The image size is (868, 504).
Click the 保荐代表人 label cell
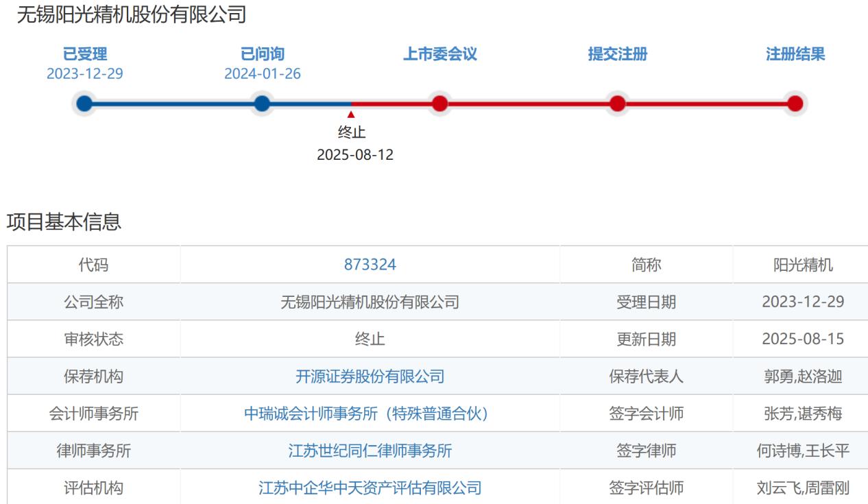click(647, 376)
